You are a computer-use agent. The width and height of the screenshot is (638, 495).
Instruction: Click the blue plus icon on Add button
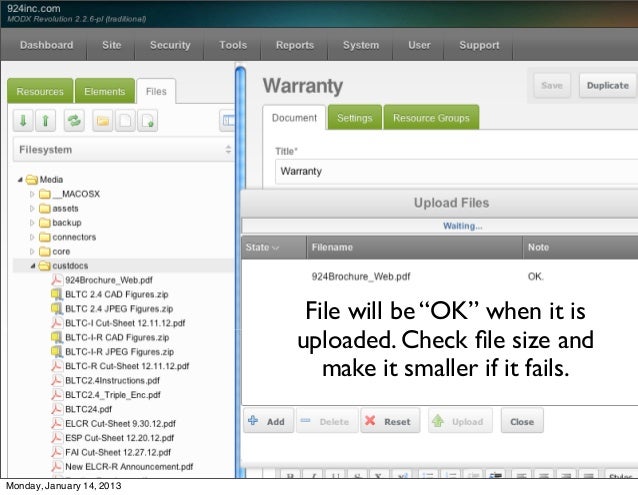[253, 420]
